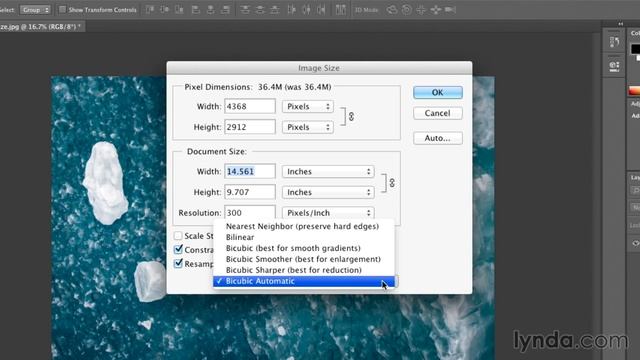The height and width of the screenshot is (360, 640).
Task: Click align bottom edges icon
Action: 180,9
